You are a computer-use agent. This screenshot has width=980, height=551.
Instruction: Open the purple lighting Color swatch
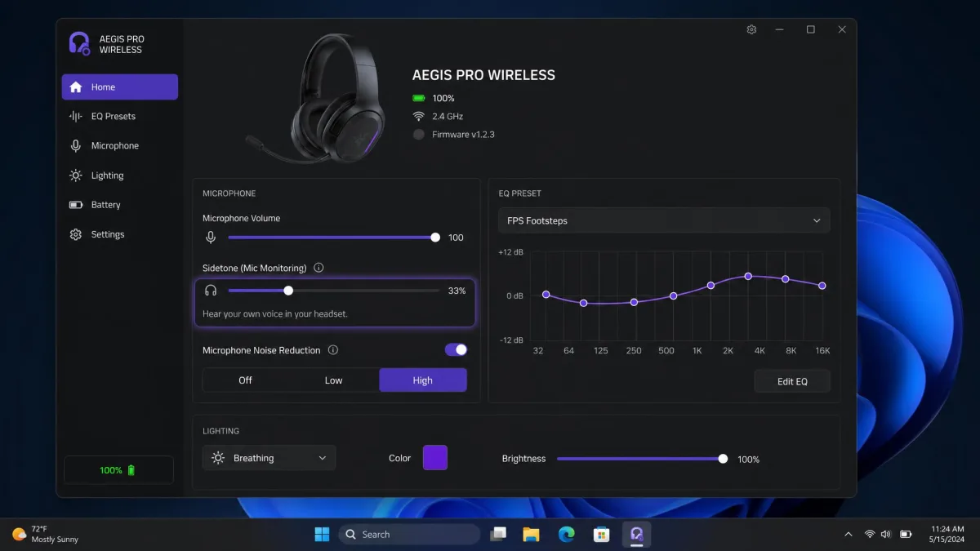coord(435,457)
